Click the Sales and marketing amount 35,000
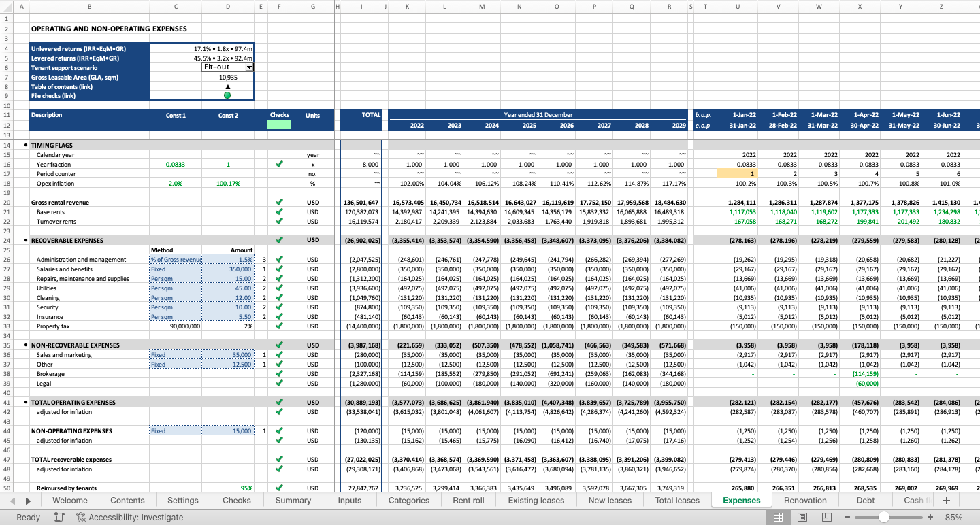The image size is (980, 525). [x=227, y=355]
